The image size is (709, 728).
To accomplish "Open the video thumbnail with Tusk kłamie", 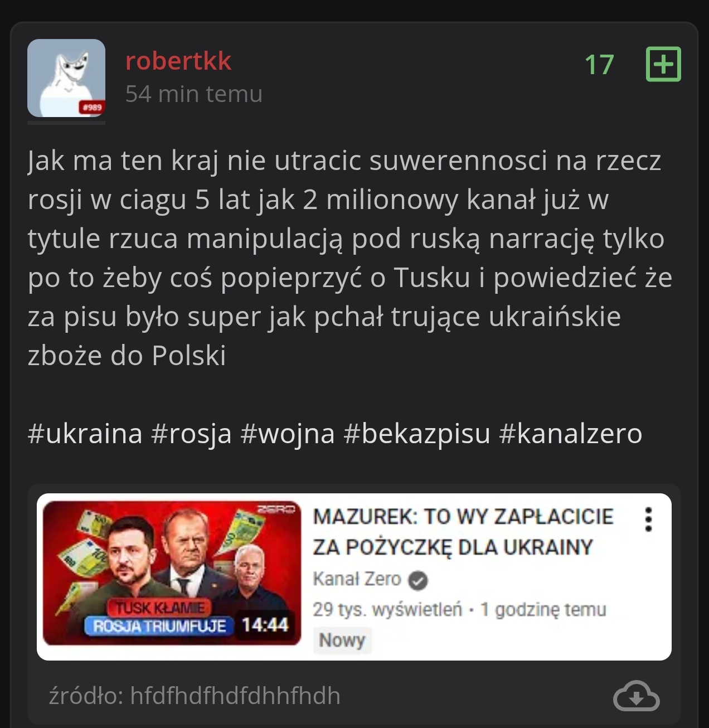I will point(172,573).
